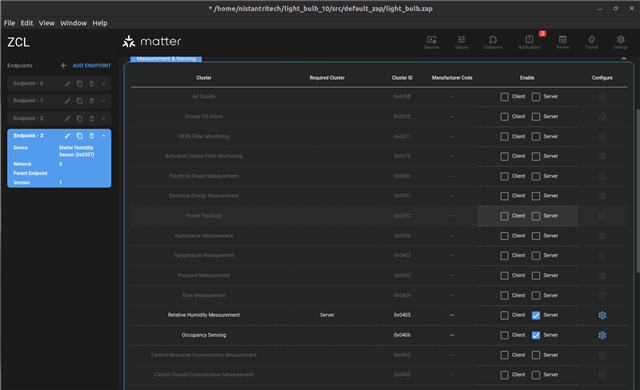Duplicate Endpoint - 3 using copy icon
This screenshot has height=390, width=640.
point(80,135)
